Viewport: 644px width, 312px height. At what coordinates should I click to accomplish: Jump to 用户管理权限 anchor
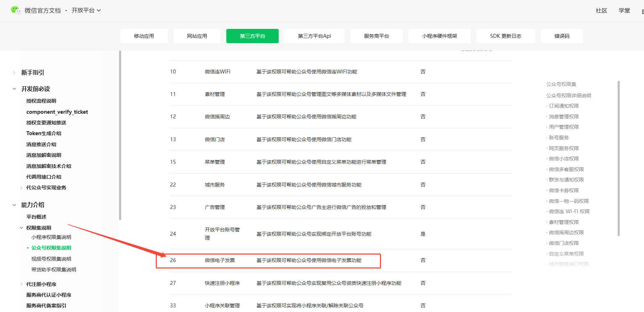click(564, 127)
